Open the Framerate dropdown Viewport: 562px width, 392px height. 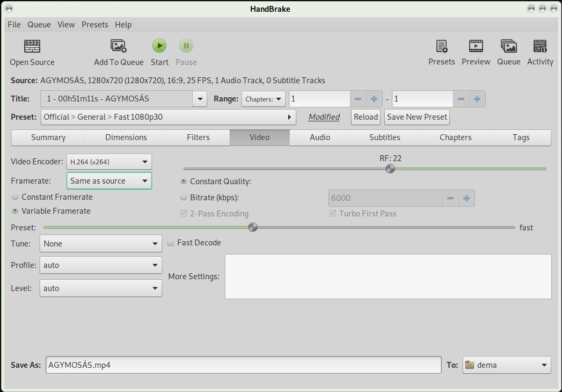tap(109, 181)
